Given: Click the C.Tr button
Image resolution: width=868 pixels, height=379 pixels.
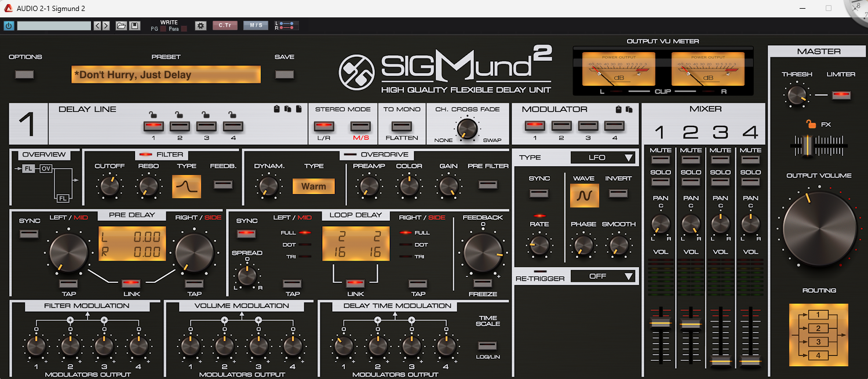Looking at the screenshot, I should point(225,25).
